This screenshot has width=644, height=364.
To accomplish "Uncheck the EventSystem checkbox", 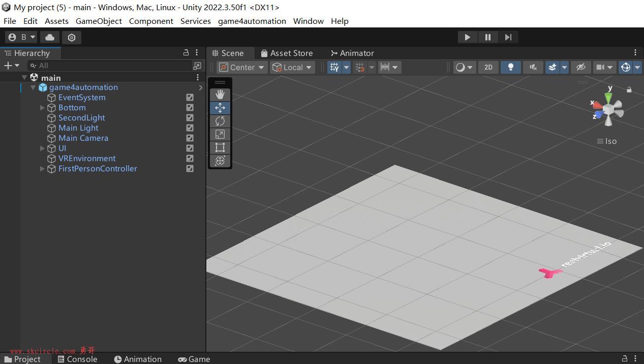I will 190,97.
